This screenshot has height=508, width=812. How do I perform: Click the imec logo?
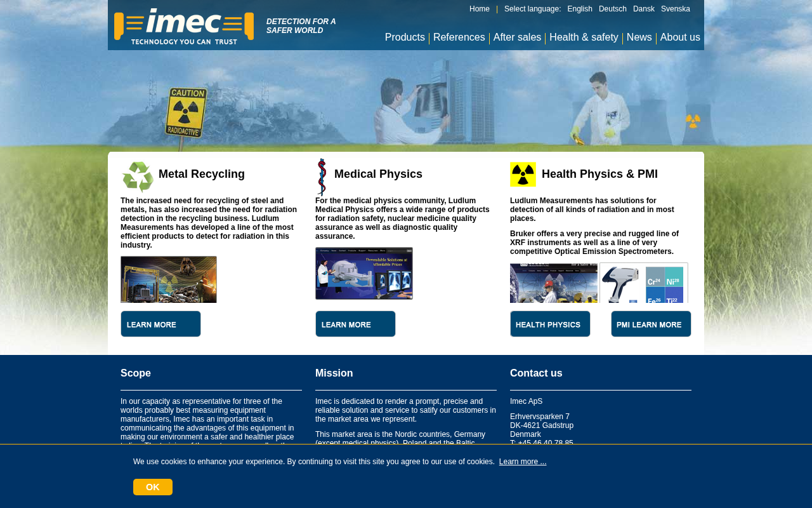tap(184, 26)
